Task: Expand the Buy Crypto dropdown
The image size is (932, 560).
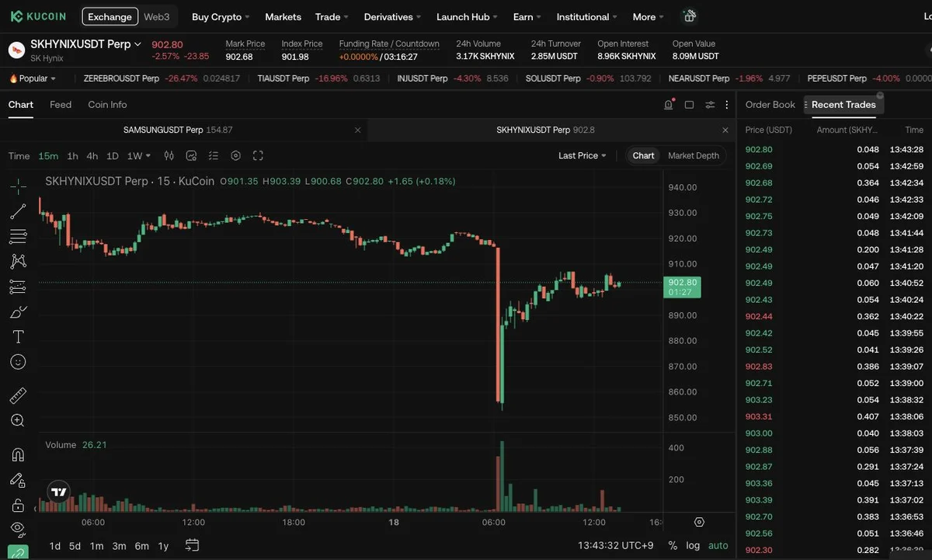Action: 221,16
